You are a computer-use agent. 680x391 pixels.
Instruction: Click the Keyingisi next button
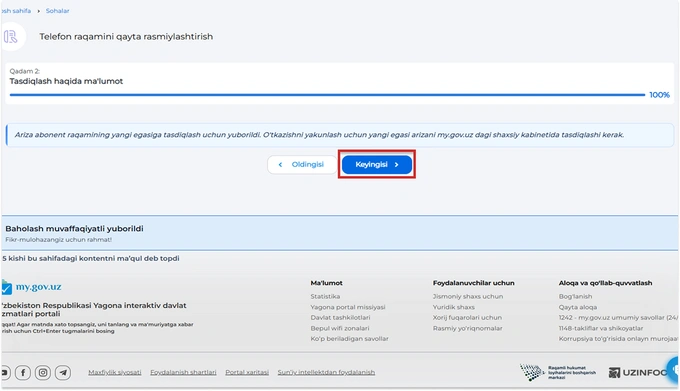coord(377,165)
